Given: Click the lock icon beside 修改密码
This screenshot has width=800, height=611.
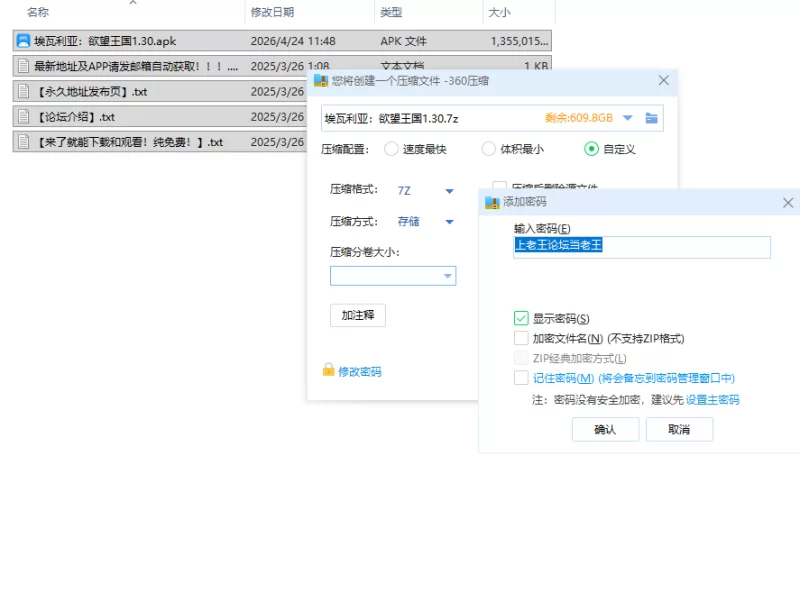Looking at the screenshot, I should click(x=329, y=370).
